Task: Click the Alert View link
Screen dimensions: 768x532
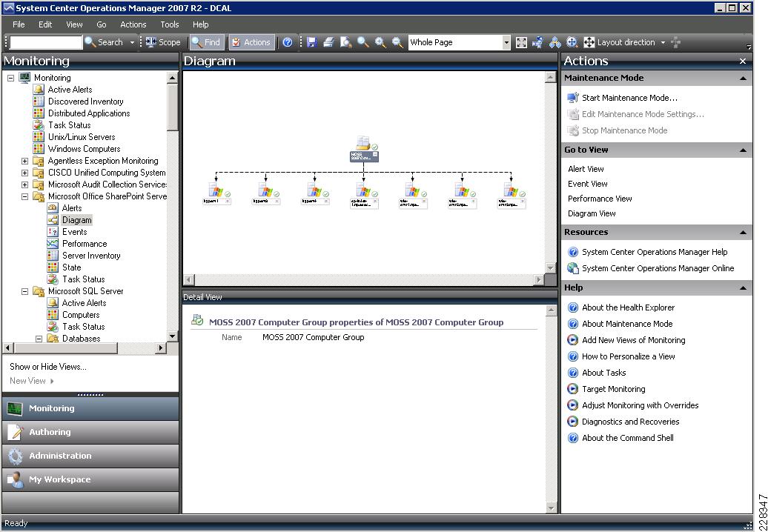Action: [x=586, y=169]
